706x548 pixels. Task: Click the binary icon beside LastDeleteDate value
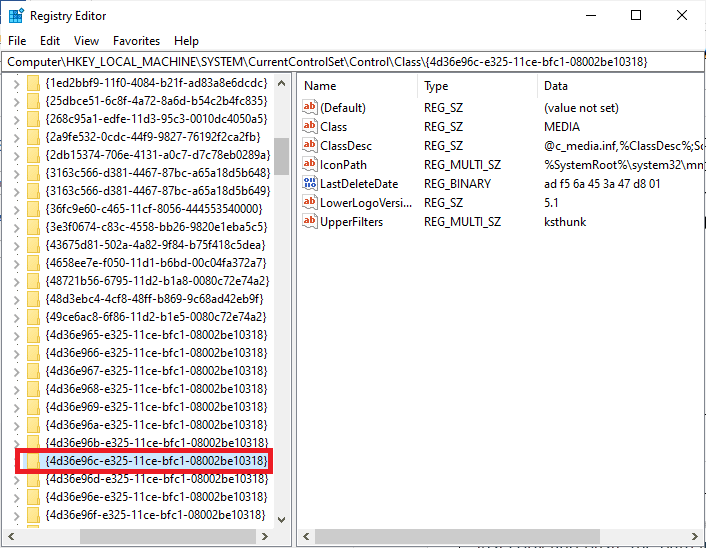(x=310, y=183)
